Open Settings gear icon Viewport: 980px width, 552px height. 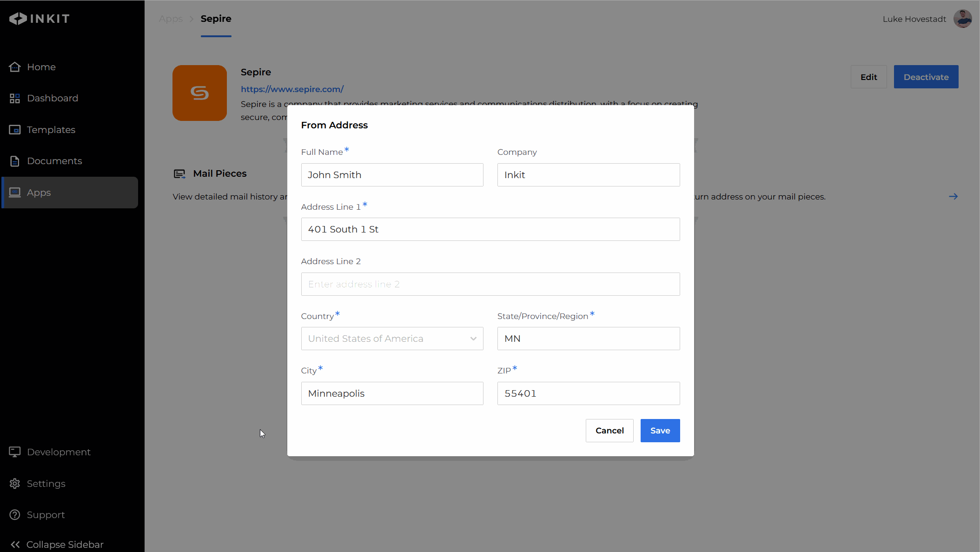click(x=15, y=484)
